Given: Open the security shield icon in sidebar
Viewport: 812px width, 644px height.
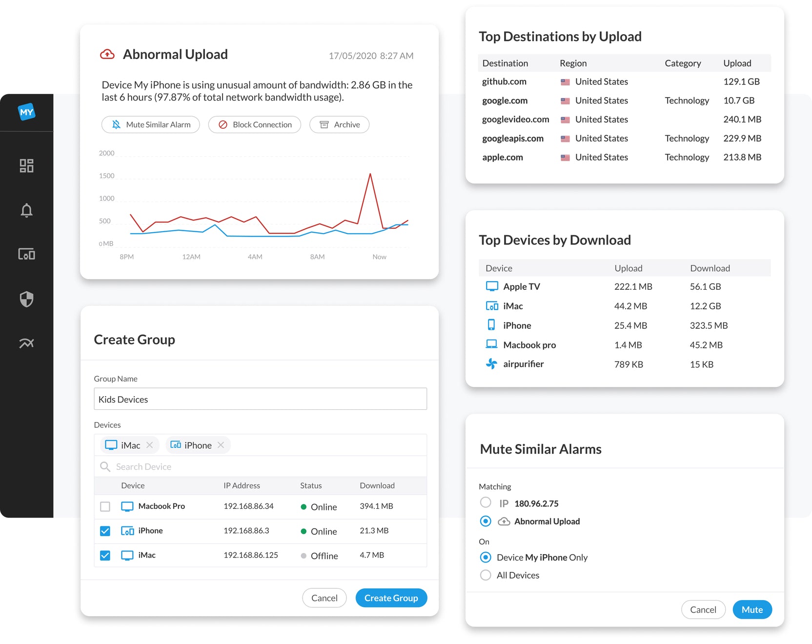Looking at the screenshot, I should [26, 299].
